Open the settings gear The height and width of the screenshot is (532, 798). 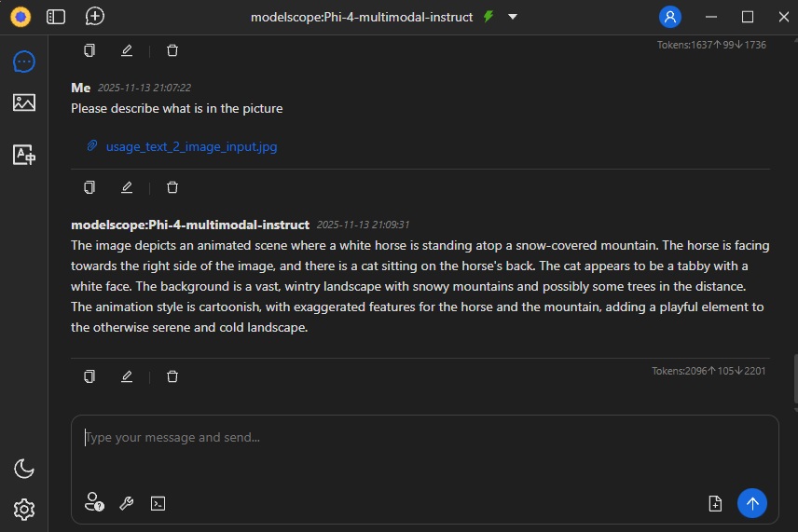pyautogui.click(x=24, y=509)
